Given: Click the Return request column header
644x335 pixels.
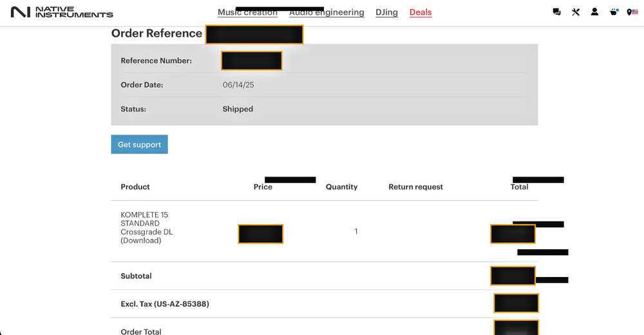Looking at the screenshot, I should click(x=415, y=187).
